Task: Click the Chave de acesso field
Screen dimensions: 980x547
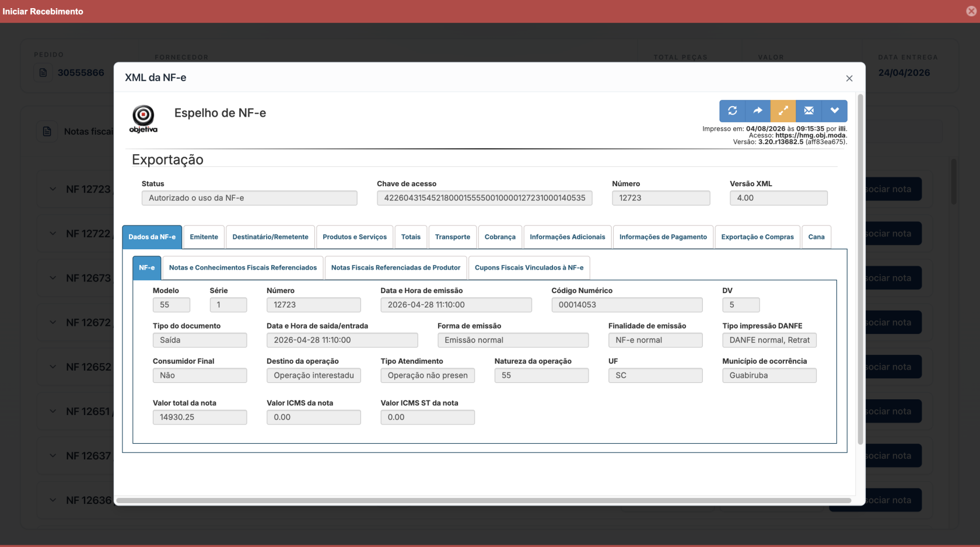Action: point(484,198)
